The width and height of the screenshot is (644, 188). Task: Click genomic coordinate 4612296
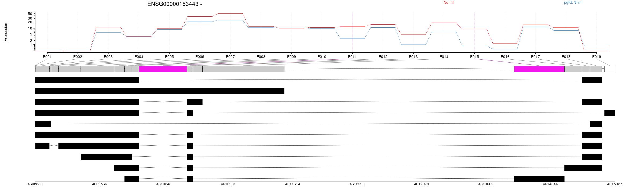tap(357, 184)
